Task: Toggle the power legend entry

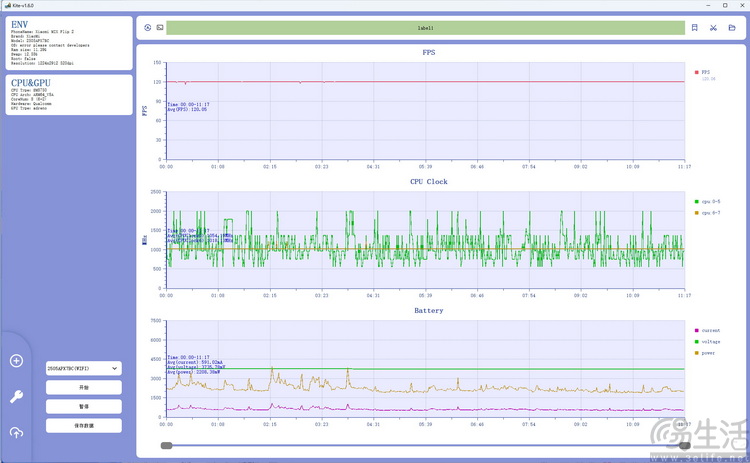Action: point(705,353)
